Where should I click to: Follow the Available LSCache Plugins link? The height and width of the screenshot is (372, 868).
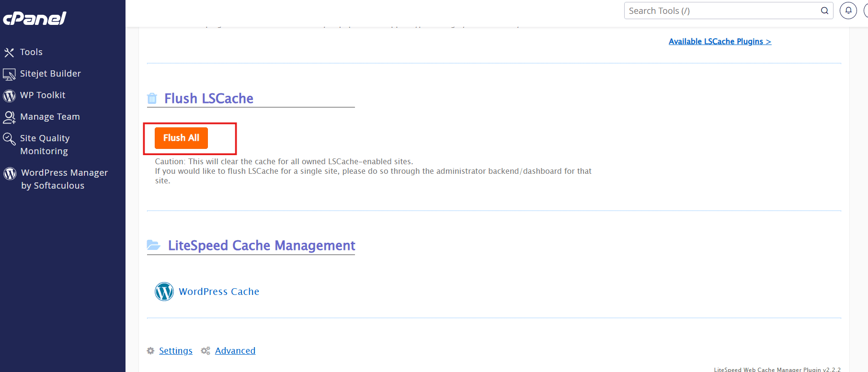(x=720, y=42)
